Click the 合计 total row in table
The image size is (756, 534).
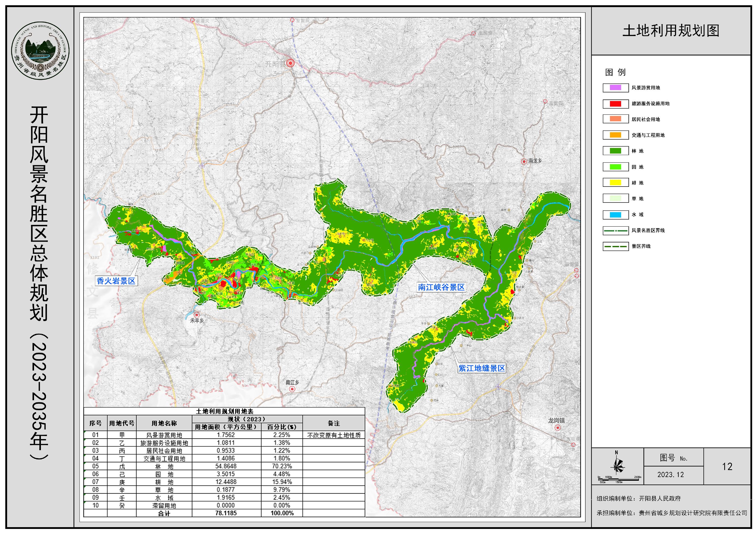[x=164, y=513]
